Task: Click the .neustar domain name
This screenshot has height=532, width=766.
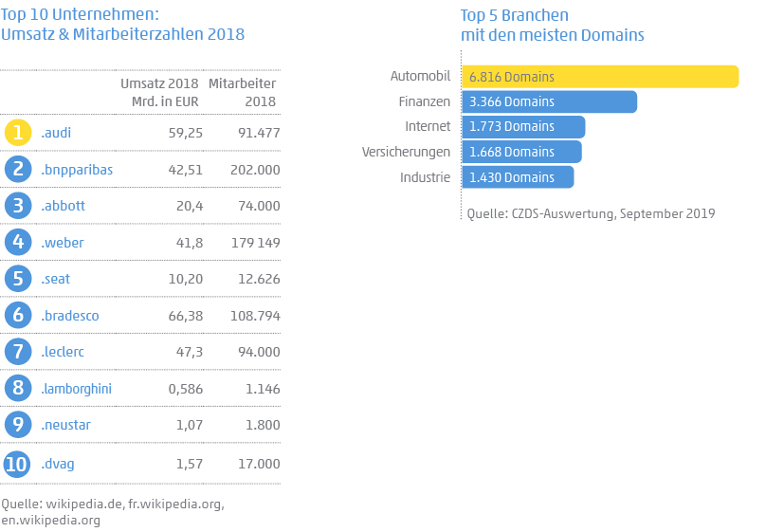Action: coord(66,425)
